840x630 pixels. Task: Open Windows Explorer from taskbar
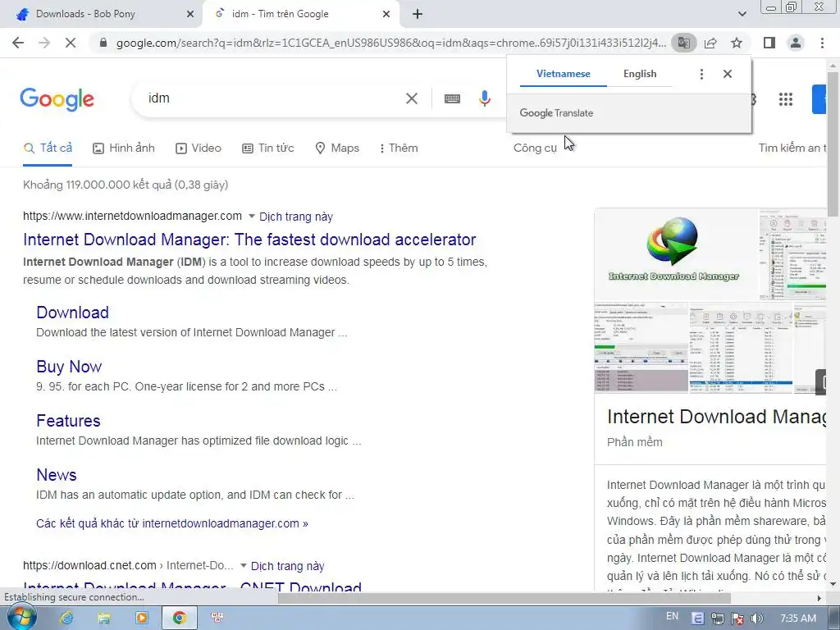coord(104,619)
